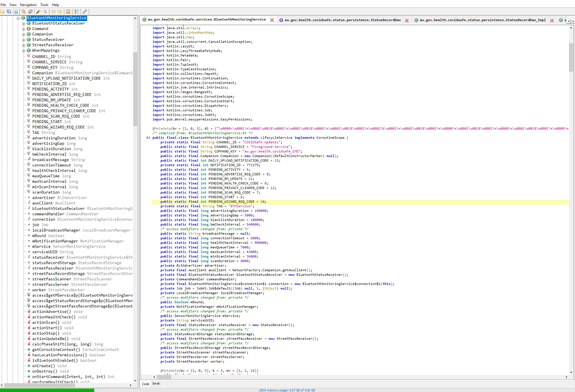Click the broadcastMessage field icon

pyautogui.click(x=29, y=159)
